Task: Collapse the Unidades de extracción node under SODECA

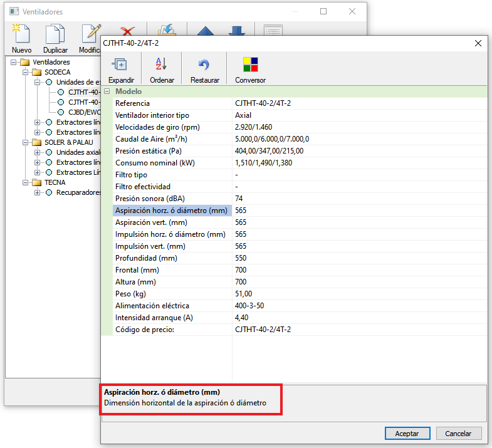Action: click(x=37, y=82)
